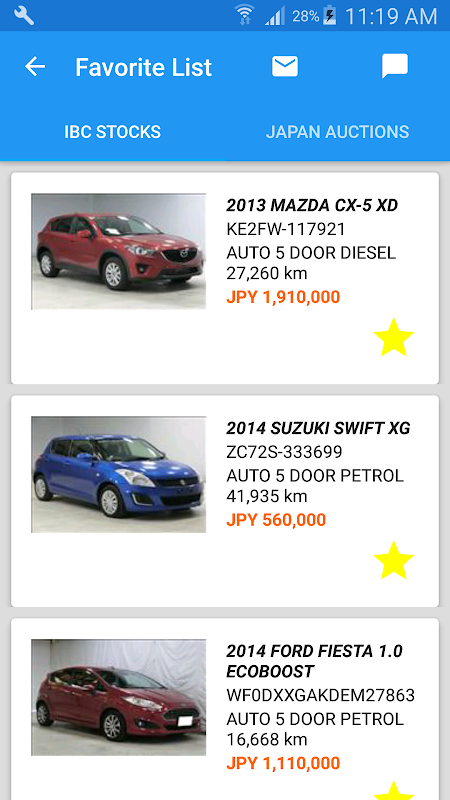Toggle favorite star on Suzuki Swift

coord(393,561)
